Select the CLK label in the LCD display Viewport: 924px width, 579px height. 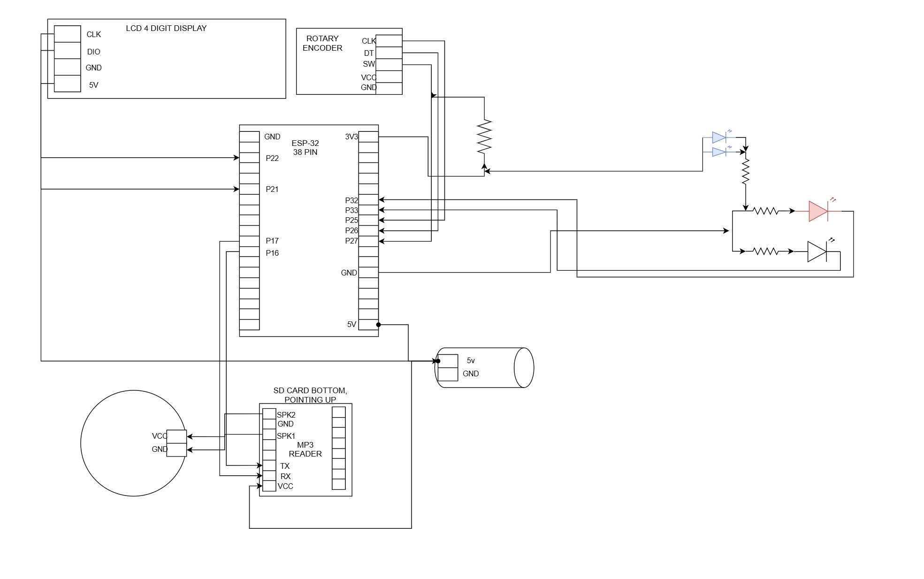(94, 34)
